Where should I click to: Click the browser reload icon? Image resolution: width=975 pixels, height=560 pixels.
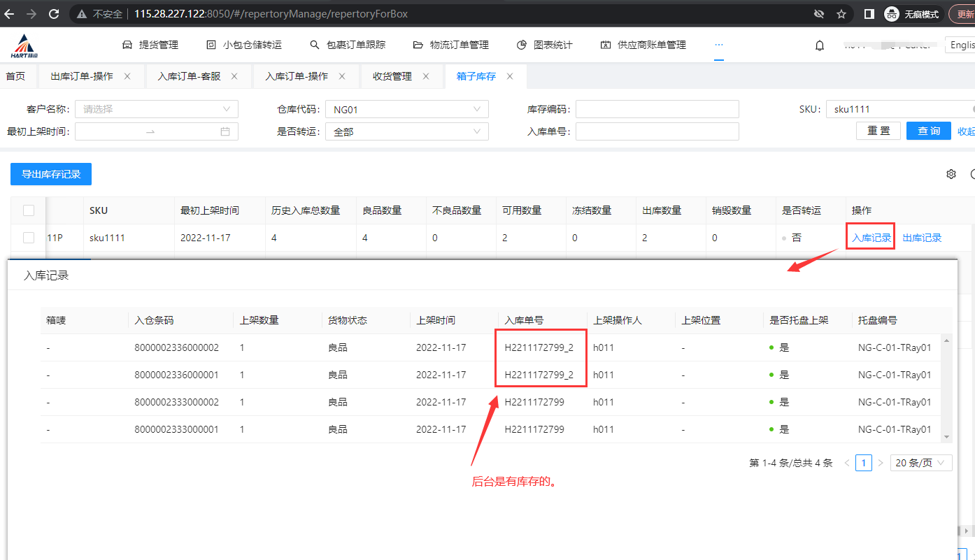point(54,14)
